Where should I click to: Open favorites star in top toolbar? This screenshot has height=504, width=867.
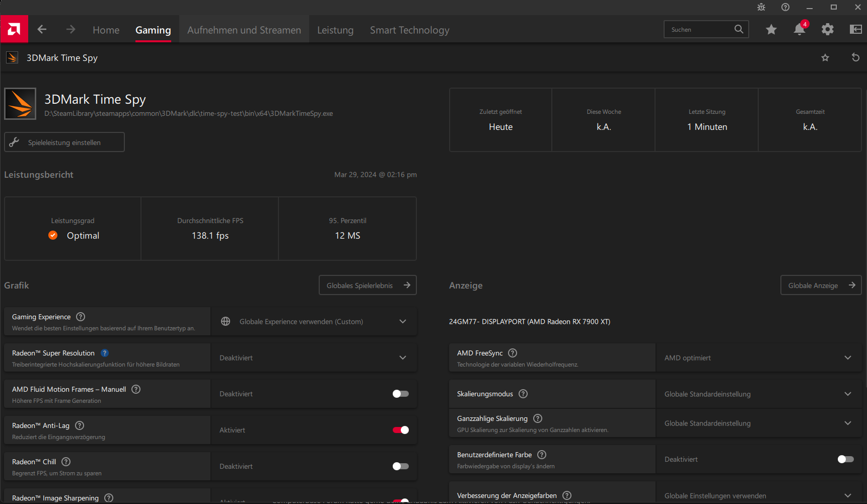[771, 30]
